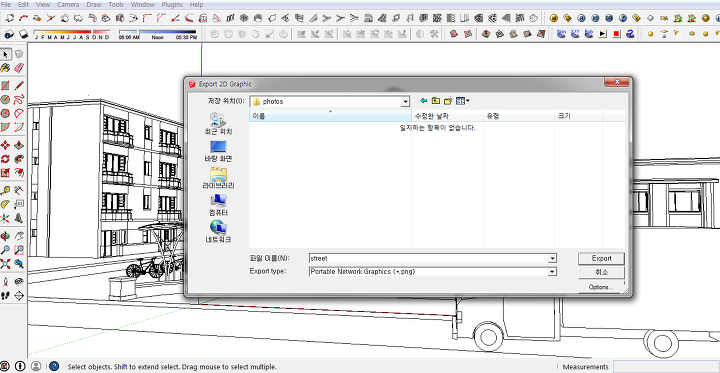Pick the Paint Bucket tool
Screen dimensions: 720x373
[6, 68]
